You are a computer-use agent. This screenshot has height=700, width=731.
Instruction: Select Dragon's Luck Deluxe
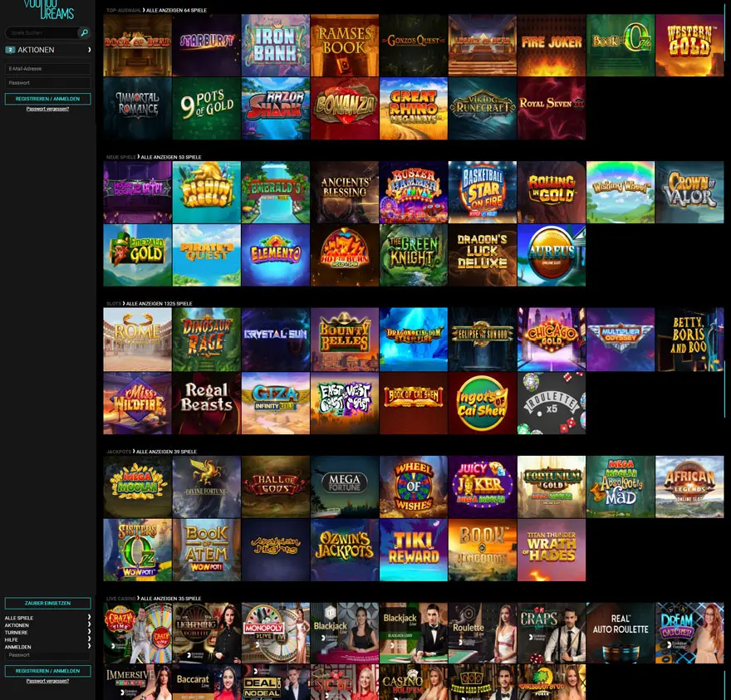pos(483,255)
